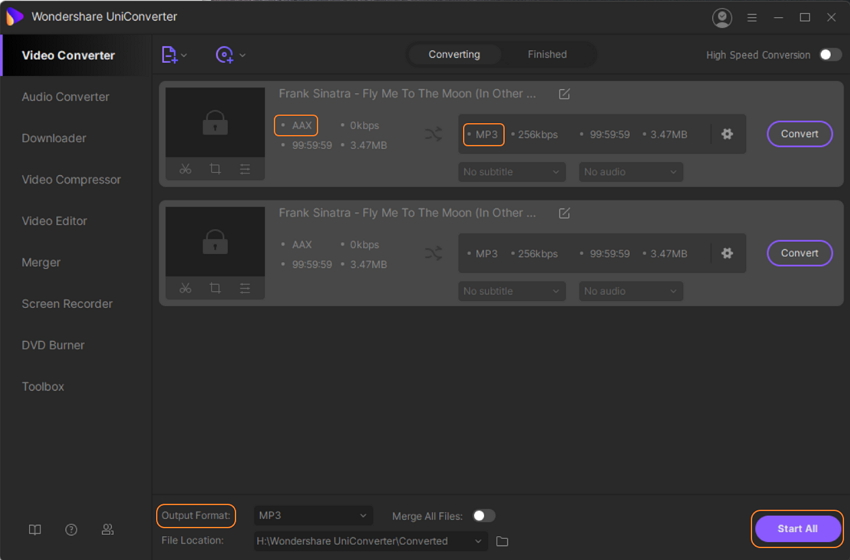Click the Add Files icon
The height and width of the screenshot is (560, 850).
pos(169,55)
